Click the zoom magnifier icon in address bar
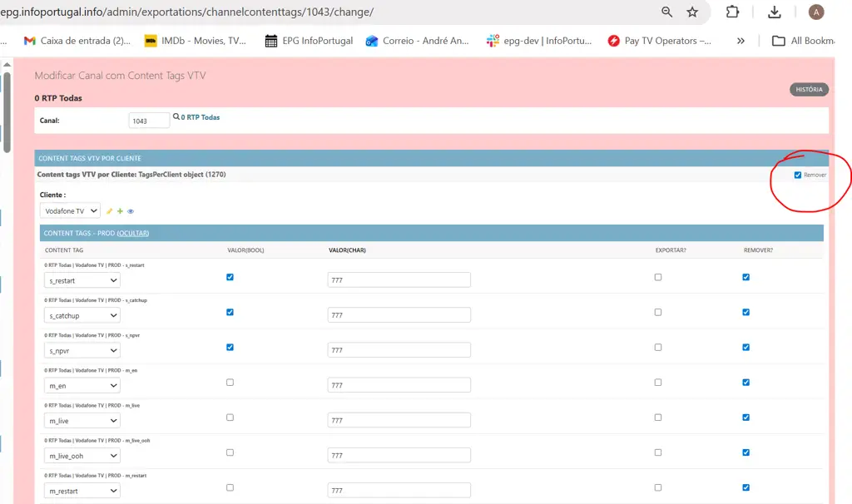Screen dimensions: 852x504 click(x=666, y=12)
